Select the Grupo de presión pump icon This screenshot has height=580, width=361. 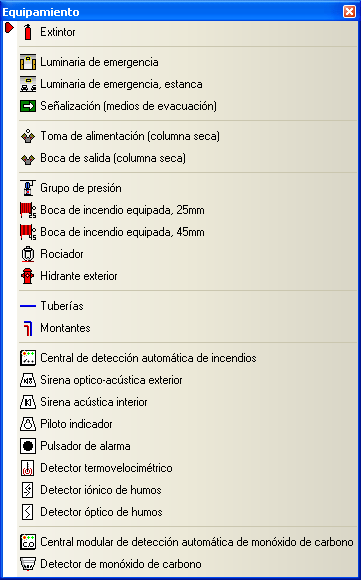(28, 188)
